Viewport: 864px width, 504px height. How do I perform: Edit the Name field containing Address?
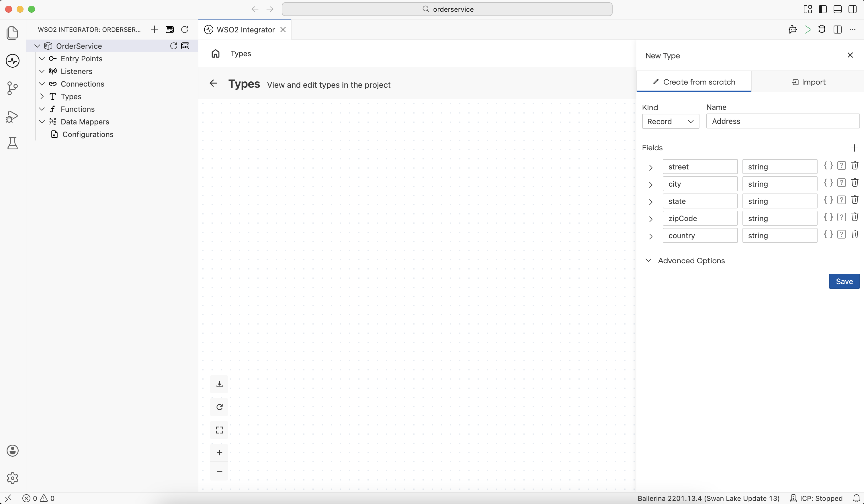(783, 121)
